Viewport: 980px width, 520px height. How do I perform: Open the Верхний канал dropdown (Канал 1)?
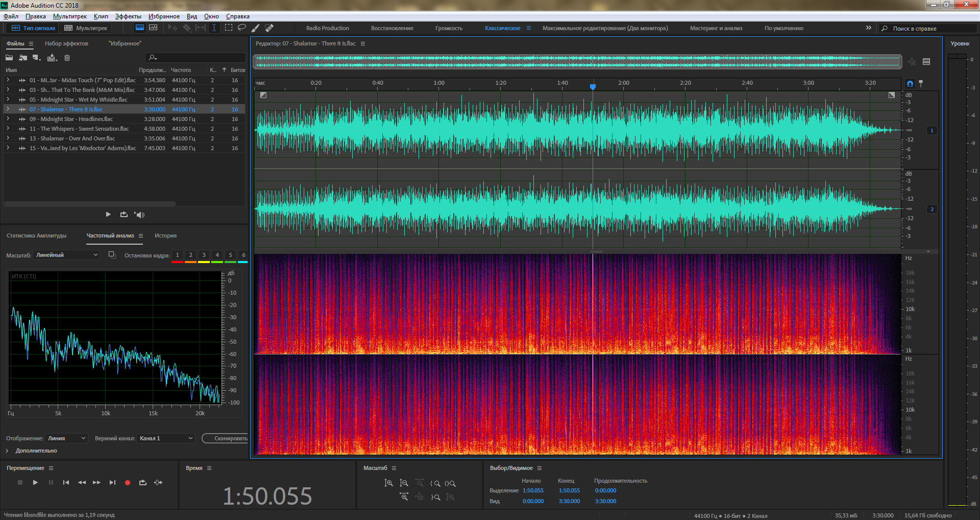(166, 438)
